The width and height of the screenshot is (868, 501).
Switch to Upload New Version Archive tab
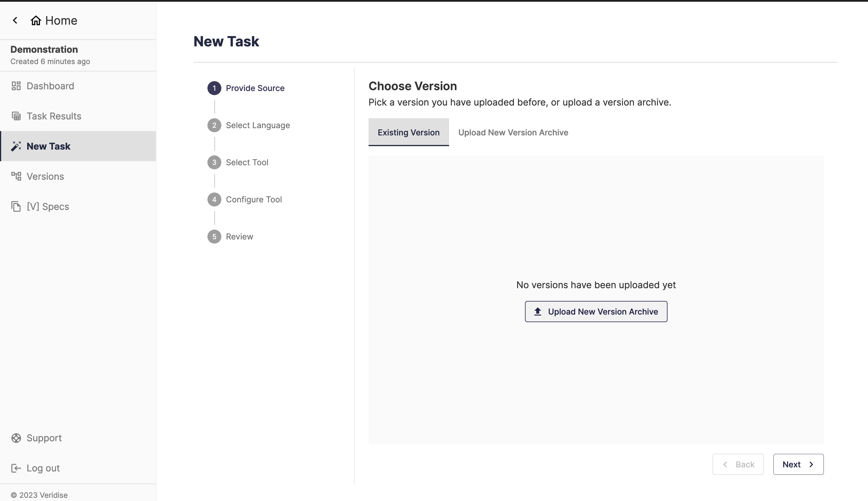pyautogui.click(x=513, y=132)
